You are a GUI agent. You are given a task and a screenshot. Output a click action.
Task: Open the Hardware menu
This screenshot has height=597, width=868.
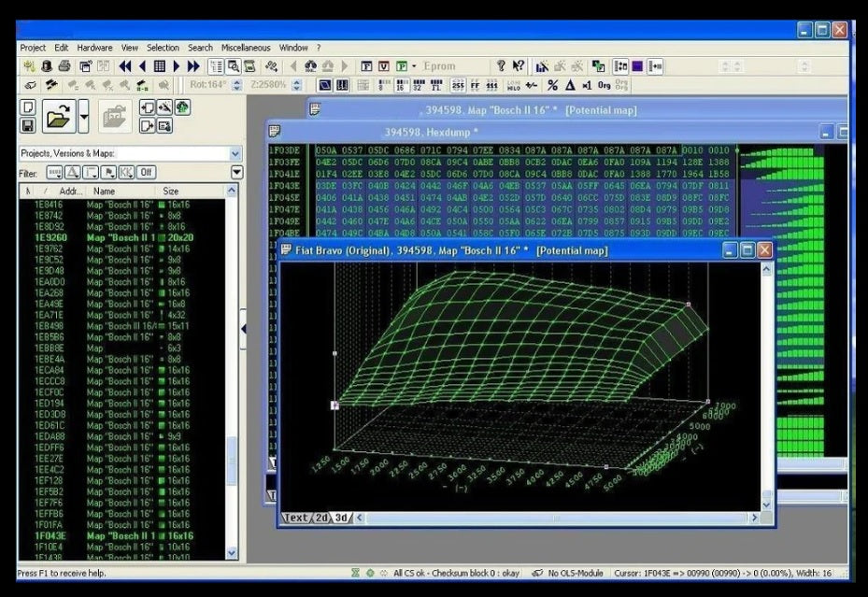tap(94, 48)
